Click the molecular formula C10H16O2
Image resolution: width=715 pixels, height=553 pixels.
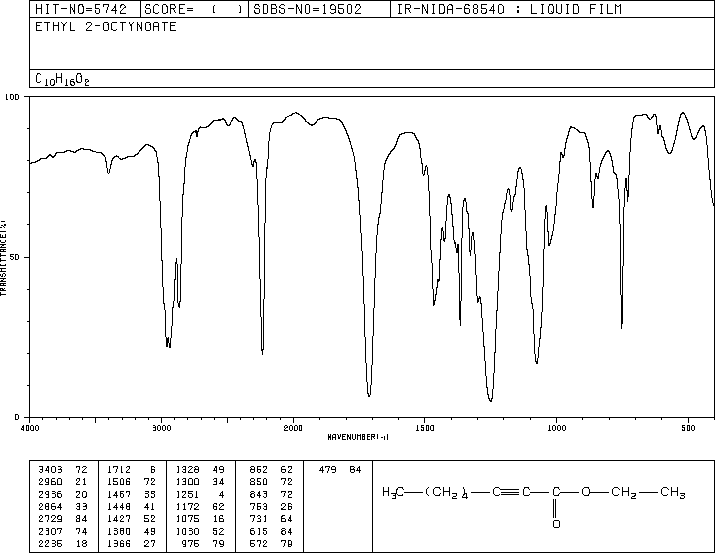[x=62, y=79]
